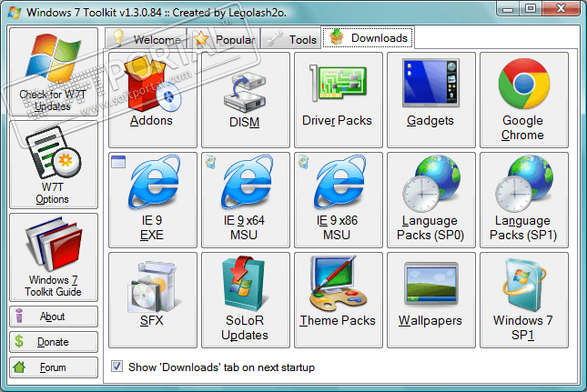The width and height of the screenshot is (587, 392).
Task: Select the Downloads tab
Action: click(x=368, y=37)
